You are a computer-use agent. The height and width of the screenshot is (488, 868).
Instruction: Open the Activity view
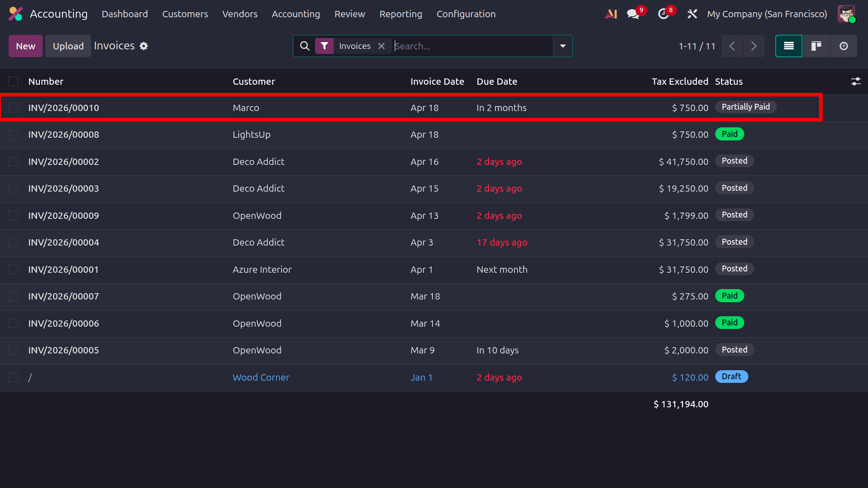(x=844, y=46)
